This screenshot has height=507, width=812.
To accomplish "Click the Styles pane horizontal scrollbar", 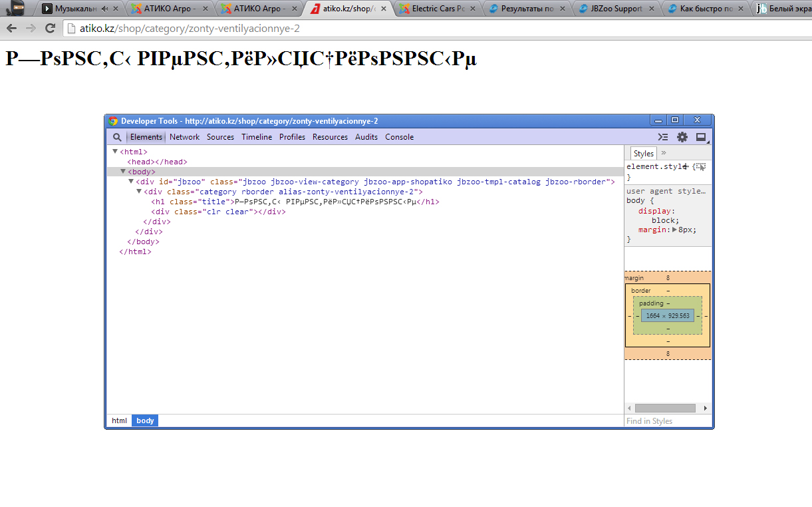I will pos(664,408).
